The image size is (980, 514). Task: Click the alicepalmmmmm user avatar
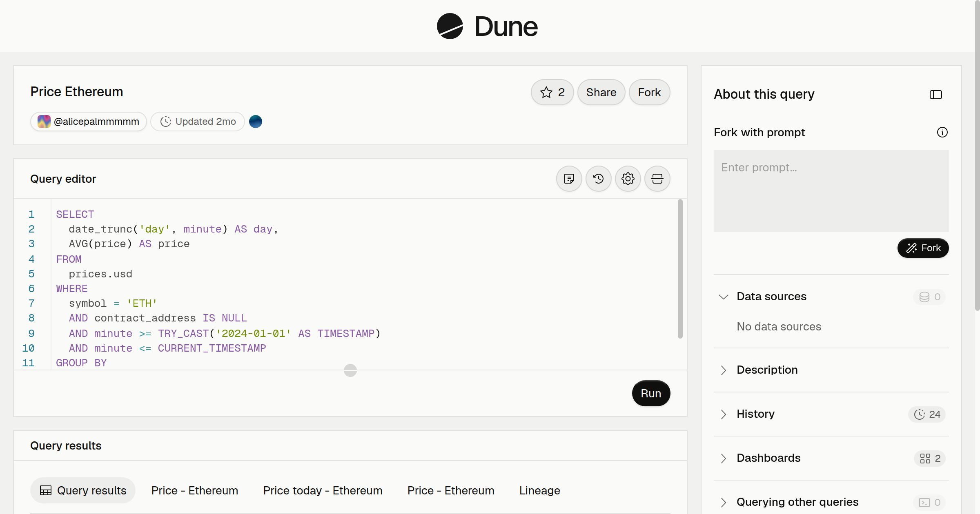pos(44,122)
